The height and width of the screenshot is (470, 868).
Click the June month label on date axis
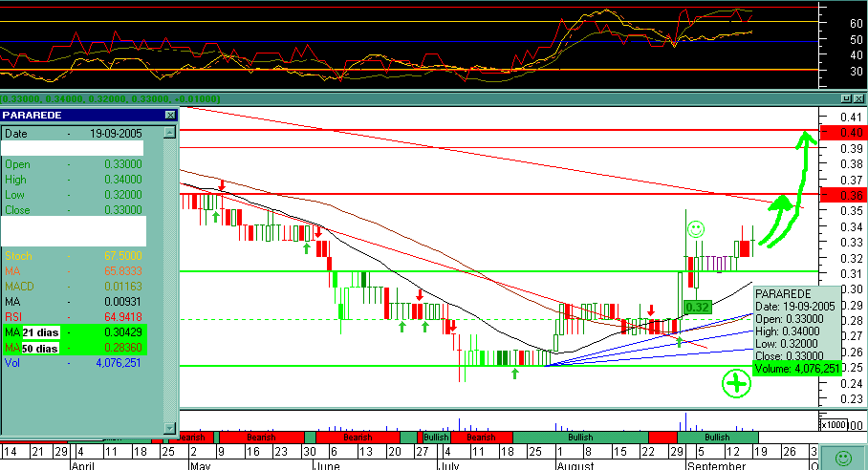326,465
